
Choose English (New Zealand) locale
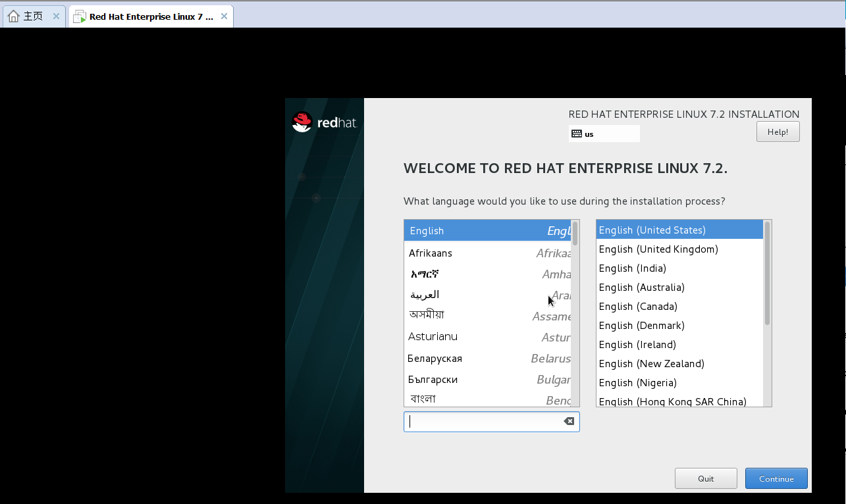click(679, 363)
